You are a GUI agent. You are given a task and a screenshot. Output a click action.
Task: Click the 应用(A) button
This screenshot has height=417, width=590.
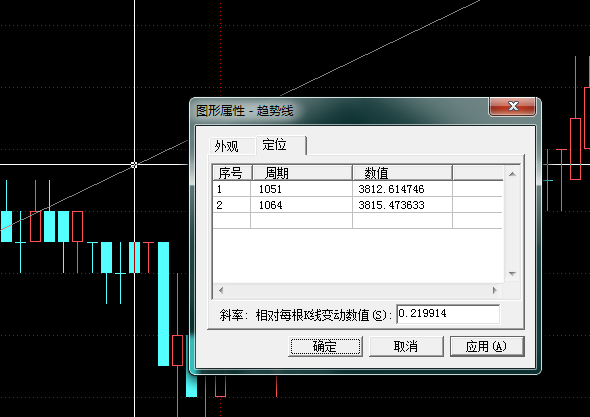487,346
